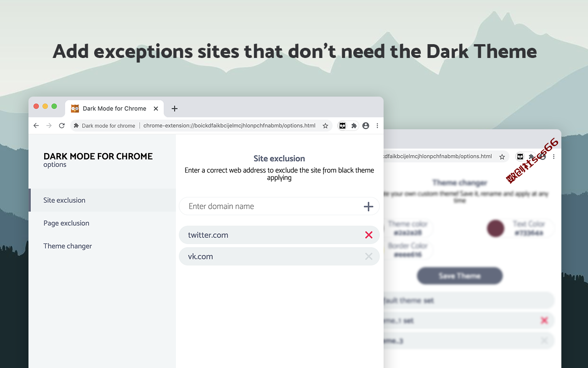Select the Dark Mode for Chrome tab

pos(114,109)
